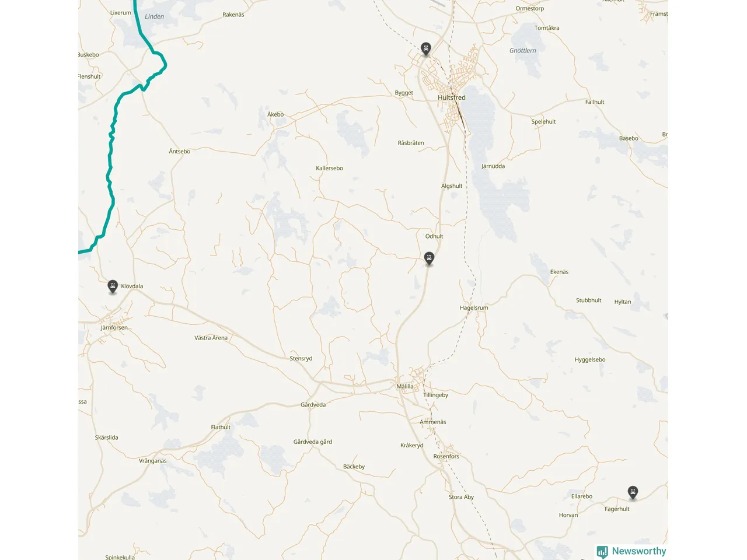The width and height of the screenshot is (747, 560).
Task: Select the Stensryd place label
Action: (x=301, y=358)
